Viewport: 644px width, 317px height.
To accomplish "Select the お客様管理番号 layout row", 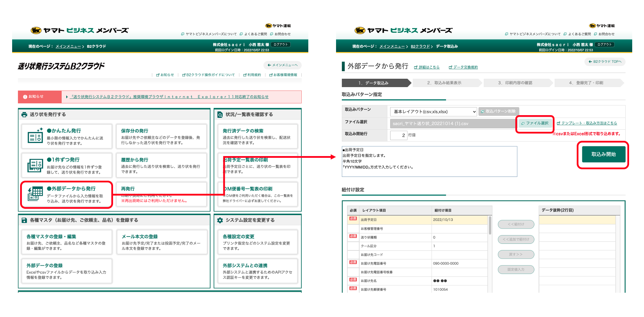I will click(418, 229).
